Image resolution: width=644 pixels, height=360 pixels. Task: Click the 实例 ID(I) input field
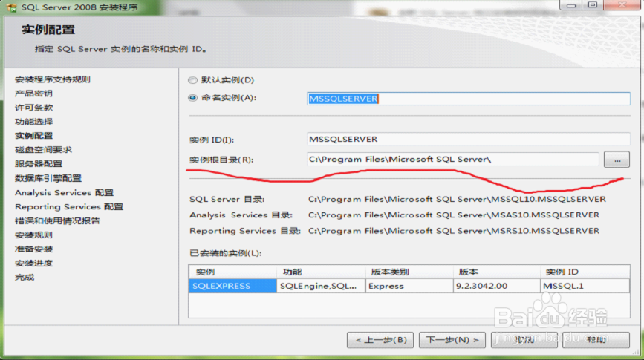point(468,139)
